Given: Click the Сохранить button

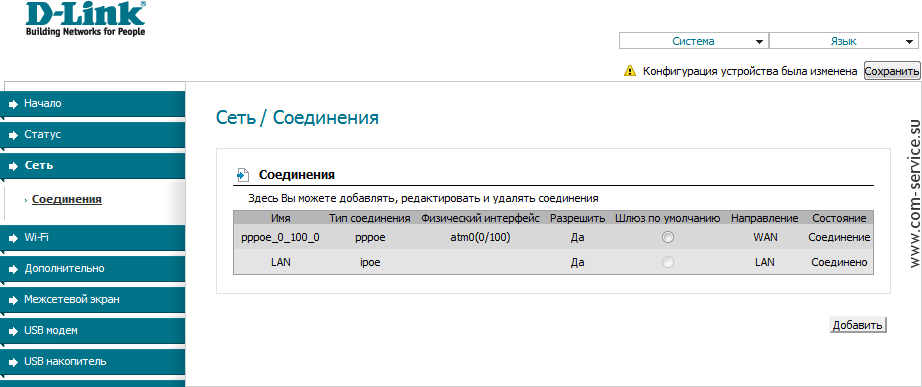Looking at the screenshot, I should pyautogui.click(x=891, y=71).
